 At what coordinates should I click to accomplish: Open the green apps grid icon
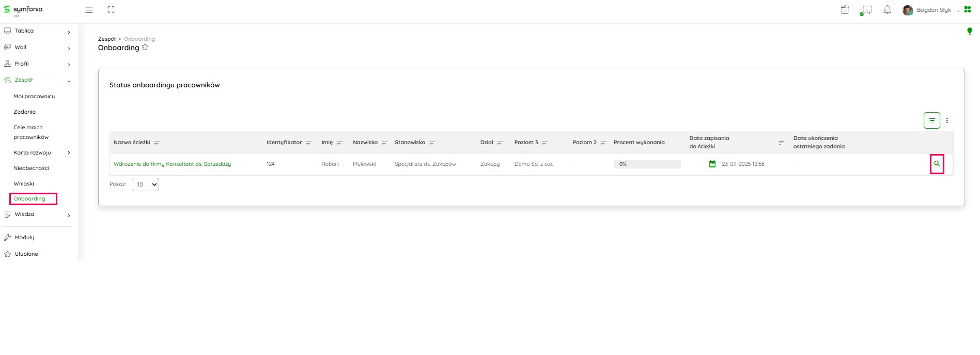tap(968, 10)
